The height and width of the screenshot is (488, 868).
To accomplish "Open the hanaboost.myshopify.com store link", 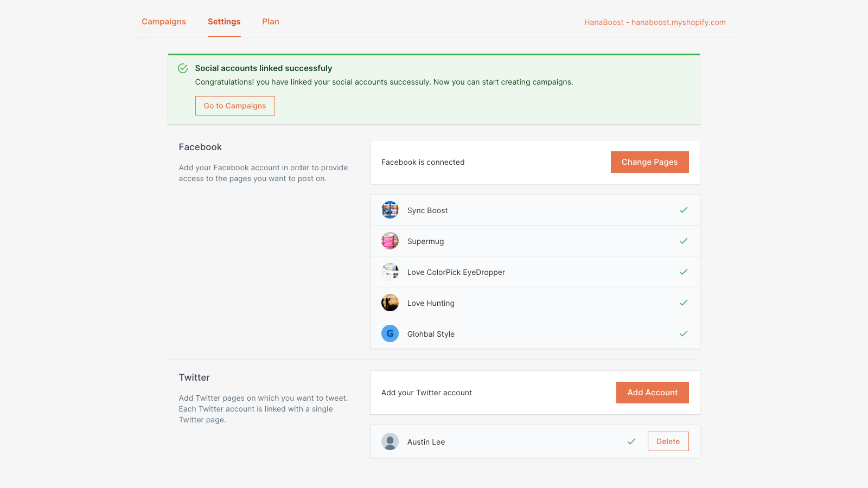I will 655,22.
